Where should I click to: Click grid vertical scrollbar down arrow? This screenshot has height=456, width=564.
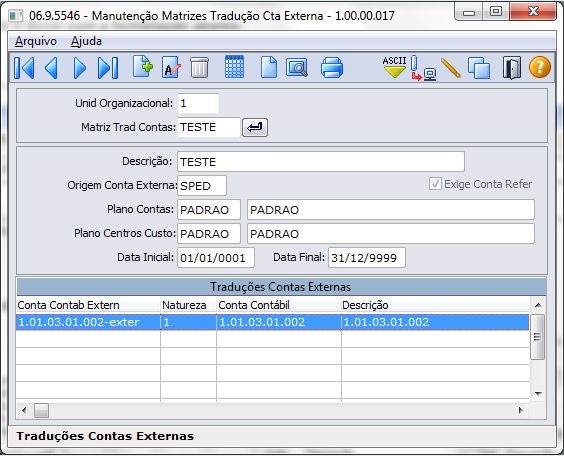[538, 394]
